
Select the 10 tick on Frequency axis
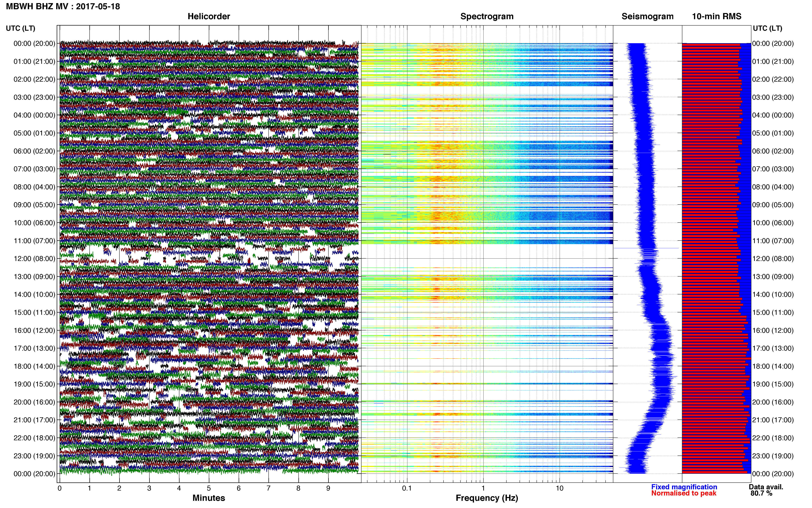(x=559, y=488)
